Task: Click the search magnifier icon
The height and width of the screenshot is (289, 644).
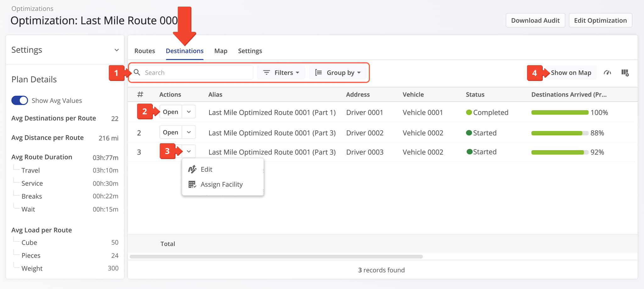Action: point(137,72)
